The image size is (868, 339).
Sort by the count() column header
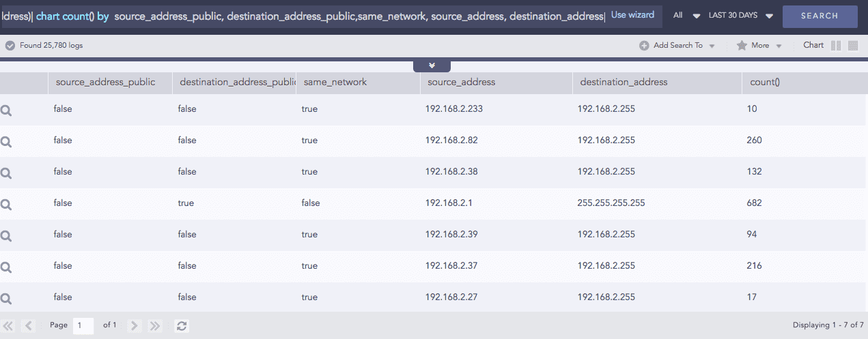764,83
